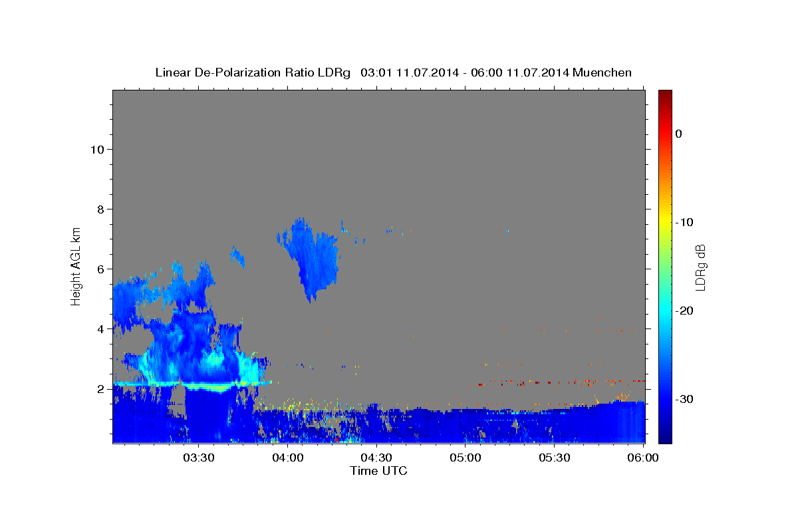Click the 'Height AGL km' axis label
Screen dimensions: 798x532
tap(76, 266)
